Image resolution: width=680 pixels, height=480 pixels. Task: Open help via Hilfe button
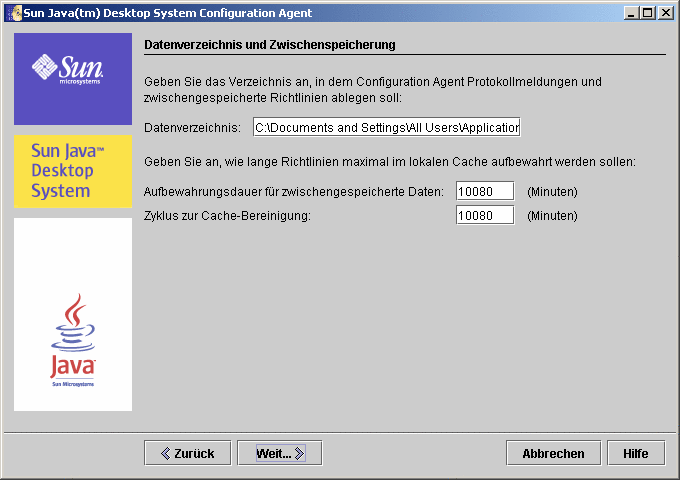pos(636,453)
